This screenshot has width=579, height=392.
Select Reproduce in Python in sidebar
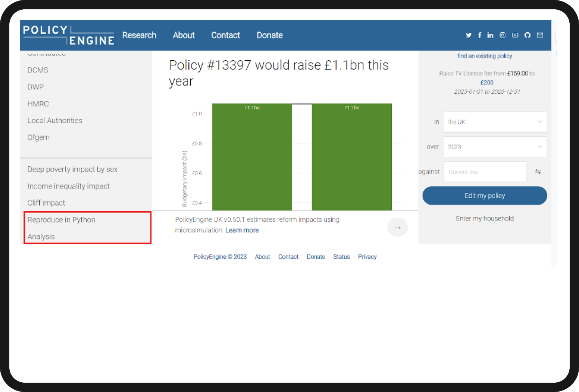(61, 220)
